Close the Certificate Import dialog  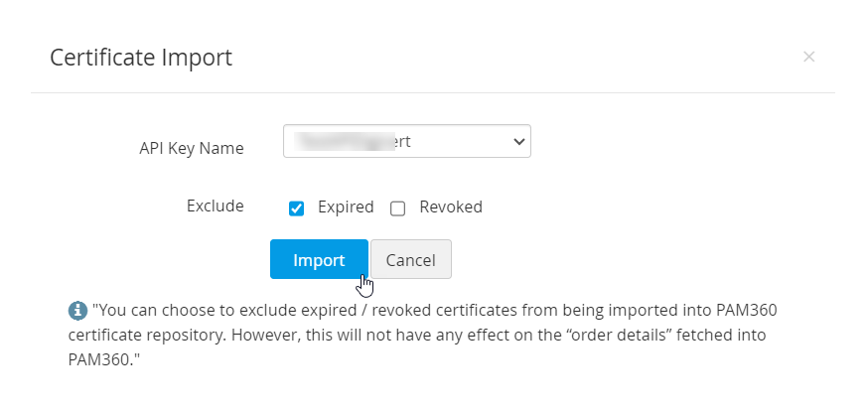pyautogui.click(x=808, y=57)
